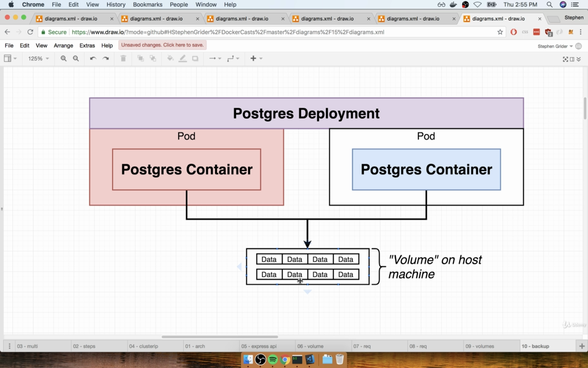Click the Zoom In magnifier icon
The width and height of the screenshot is (588, 368).
pos(63,58)
